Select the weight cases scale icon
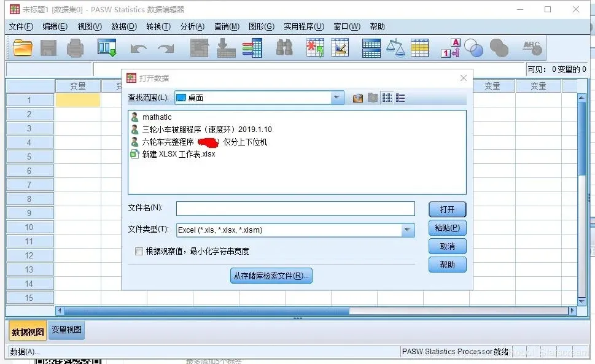The image size is (595, 364). [x=395, y=48]
